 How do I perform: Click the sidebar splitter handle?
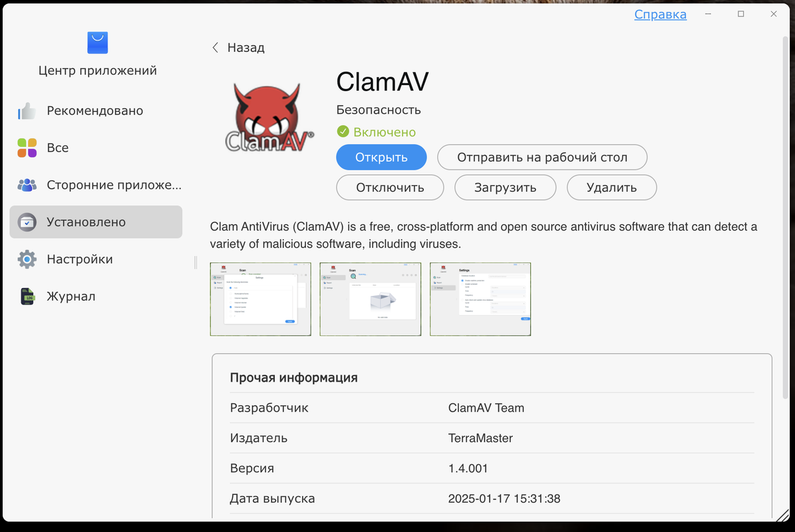pyautogui.click(x=196, y=263)
